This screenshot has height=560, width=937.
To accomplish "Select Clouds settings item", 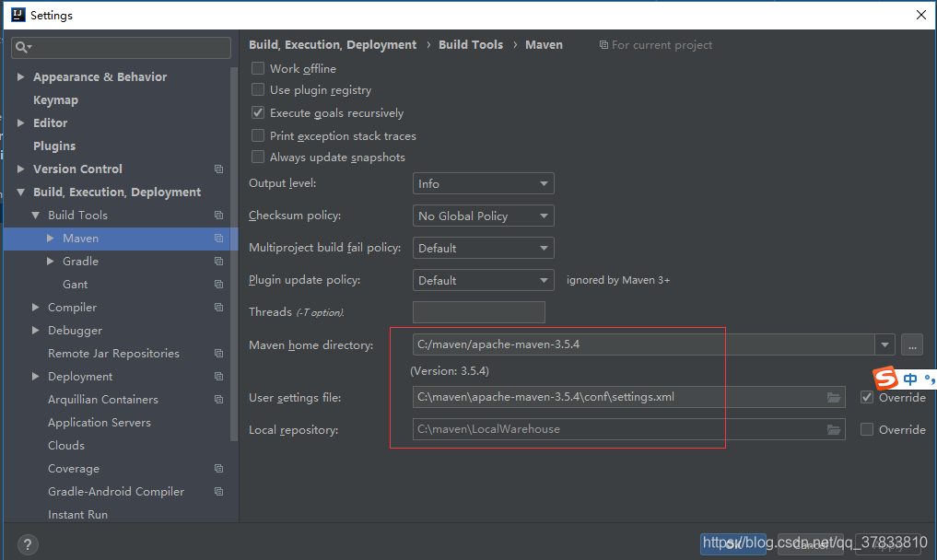I will [x=66, y=446].
